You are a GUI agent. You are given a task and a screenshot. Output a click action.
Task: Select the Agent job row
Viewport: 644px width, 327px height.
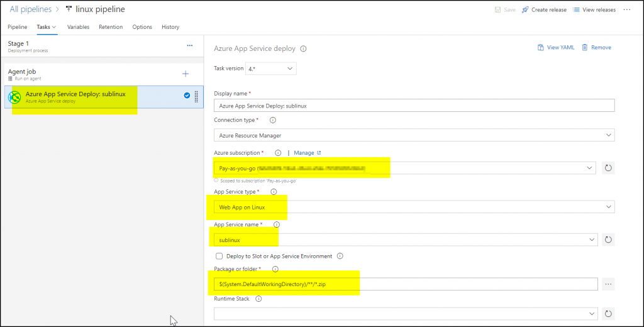pos(104,74)
